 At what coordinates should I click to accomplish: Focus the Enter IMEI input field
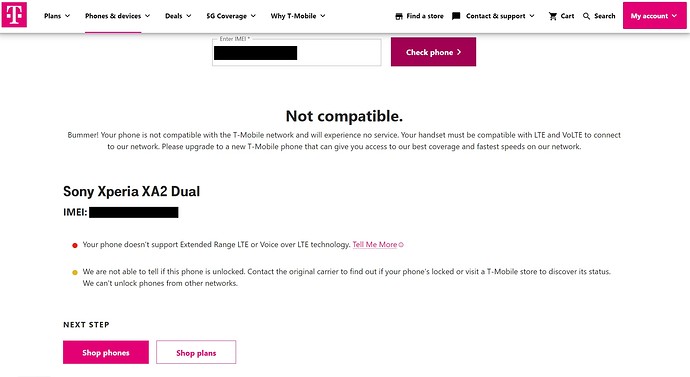[x=297, y=52]
